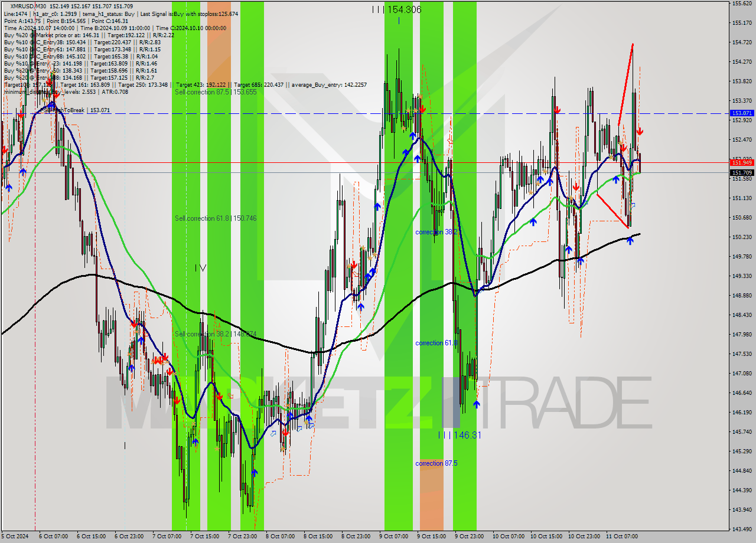Click 154.270 on the price axis
Screen dimensions: 756x543
(742, 62)
